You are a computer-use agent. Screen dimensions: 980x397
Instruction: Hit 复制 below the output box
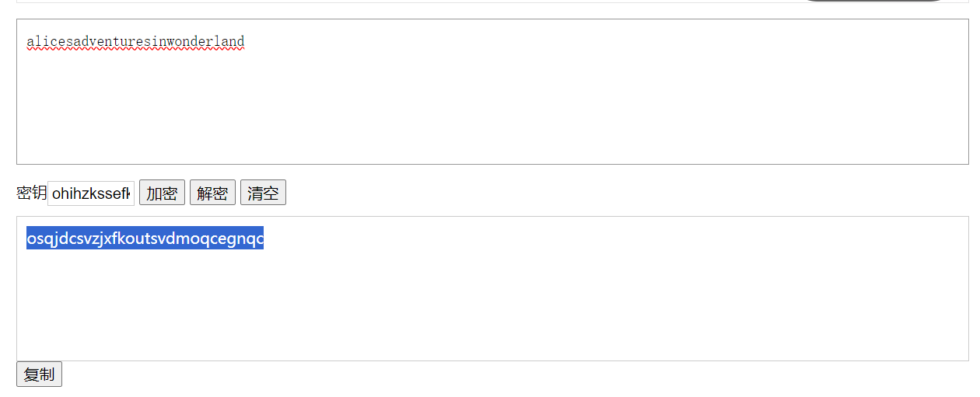[x=39, y=374]
